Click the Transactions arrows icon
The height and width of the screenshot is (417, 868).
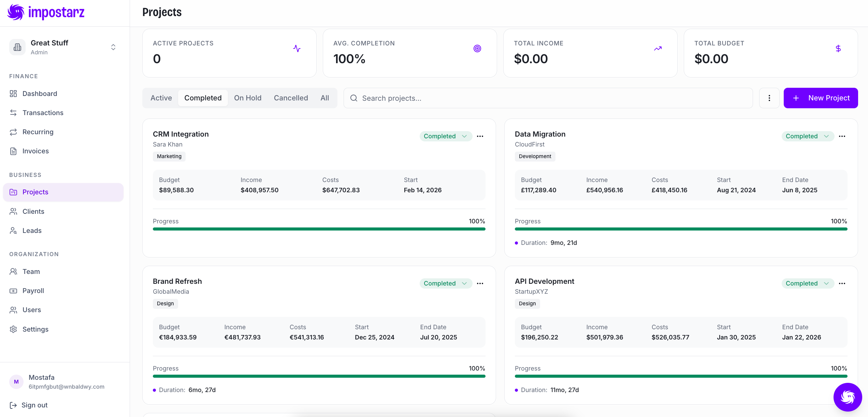(x=13, y=113)
